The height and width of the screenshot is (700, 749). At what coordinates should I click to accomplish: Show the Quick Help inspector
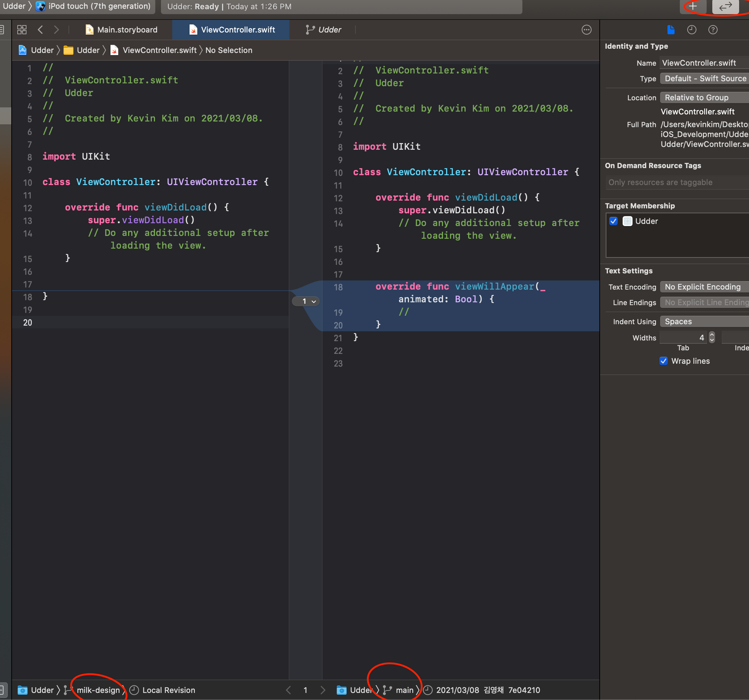point(712,30)
